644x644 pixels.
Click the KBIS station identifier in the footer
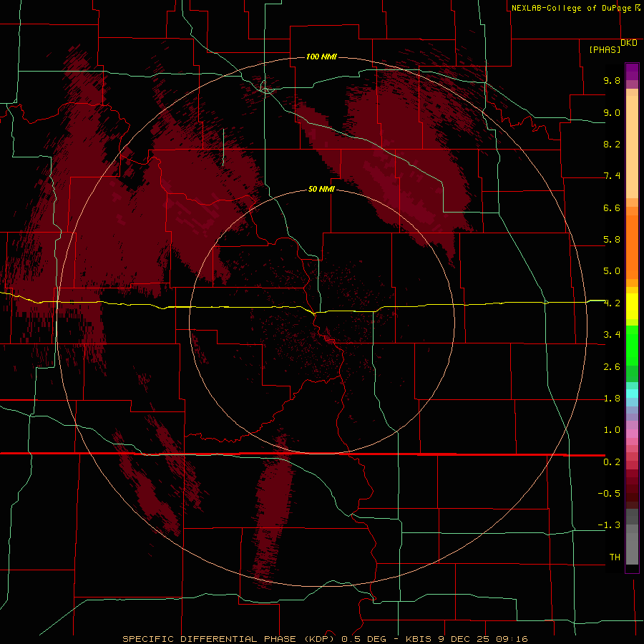coord(419,639)
